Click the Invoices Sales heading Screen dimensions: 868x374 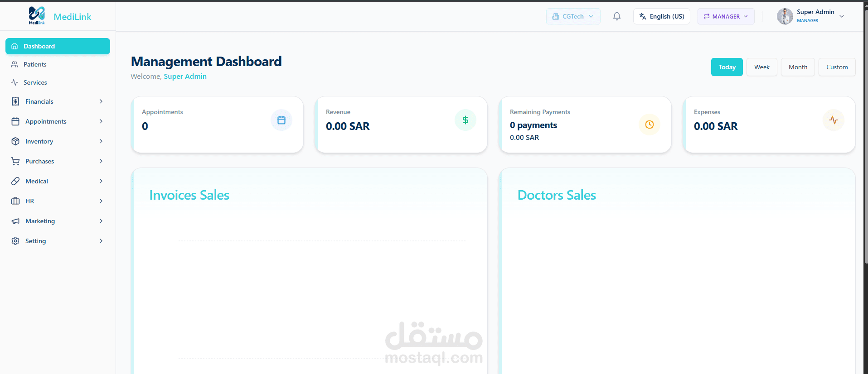pos(189,195)
